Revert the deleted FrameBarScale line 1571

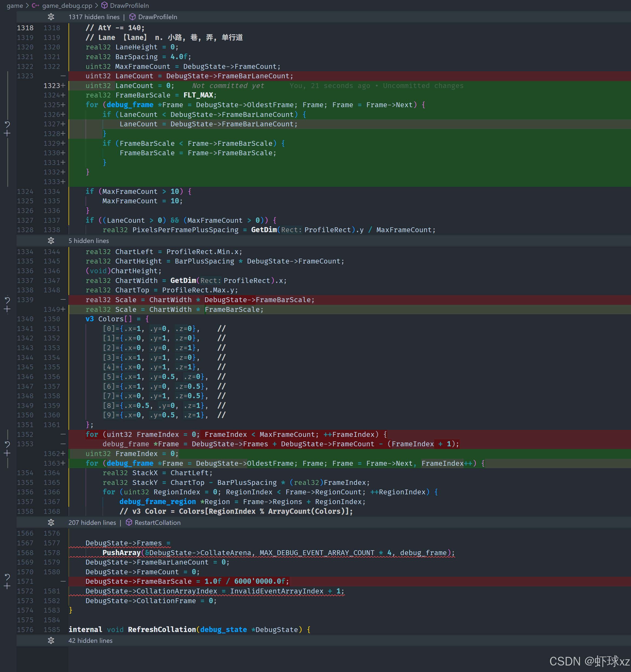tap(7, 577)
